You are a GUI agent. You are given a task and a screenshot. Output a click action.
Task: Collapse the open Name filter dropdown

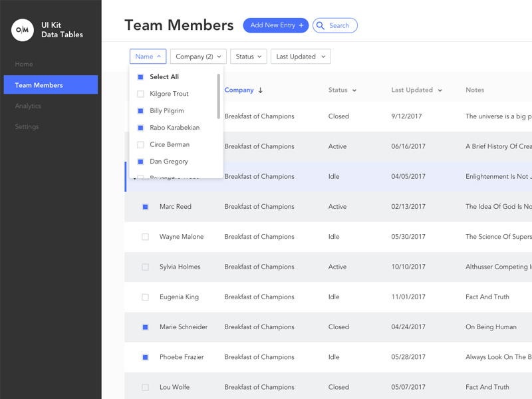click(148, 57)
